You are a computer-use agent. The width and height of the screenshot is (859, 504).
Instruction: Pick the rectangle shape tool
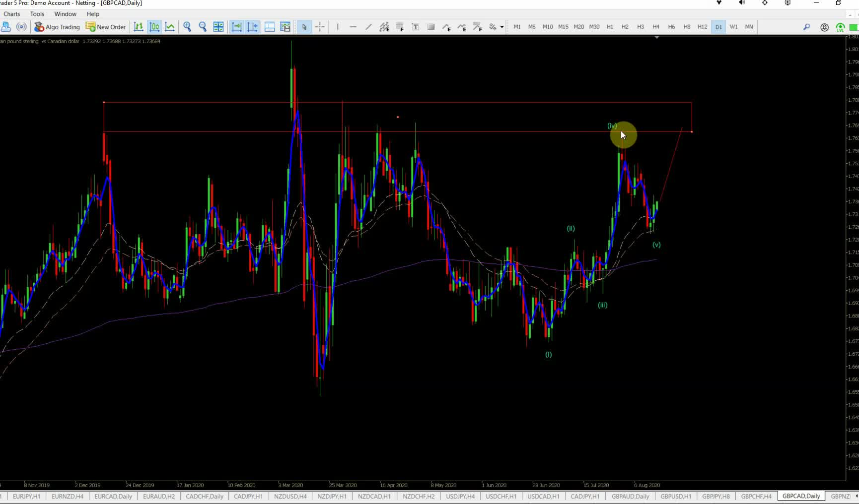[x=431, y=27]
